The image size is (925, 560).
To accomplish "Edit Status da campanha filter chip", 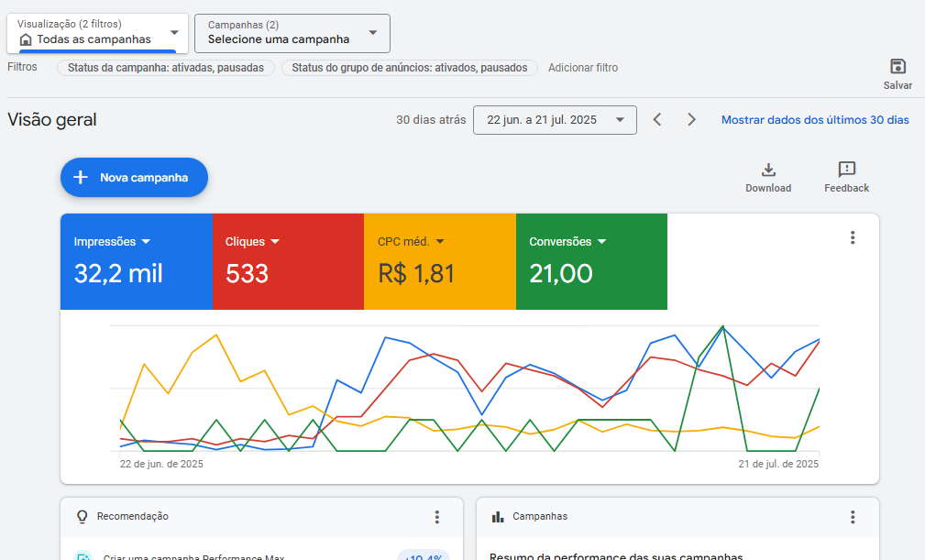I will coord(165,68).
